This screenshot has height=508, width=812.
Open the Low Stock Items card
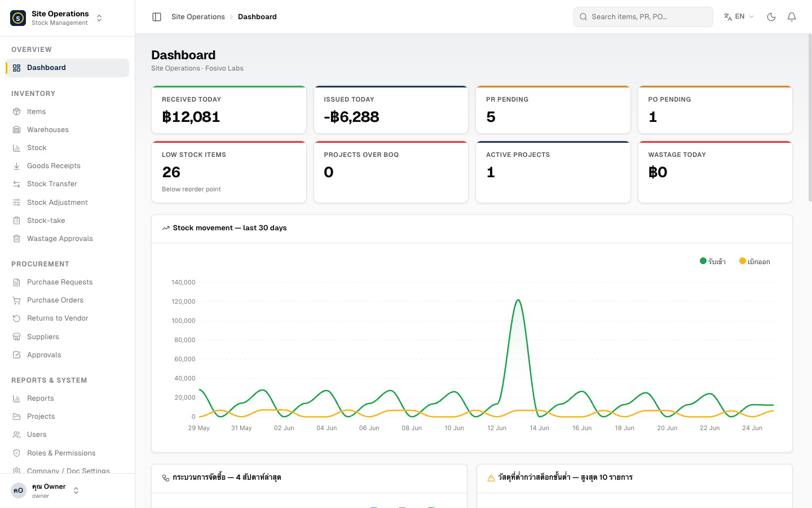pos(229,172)
